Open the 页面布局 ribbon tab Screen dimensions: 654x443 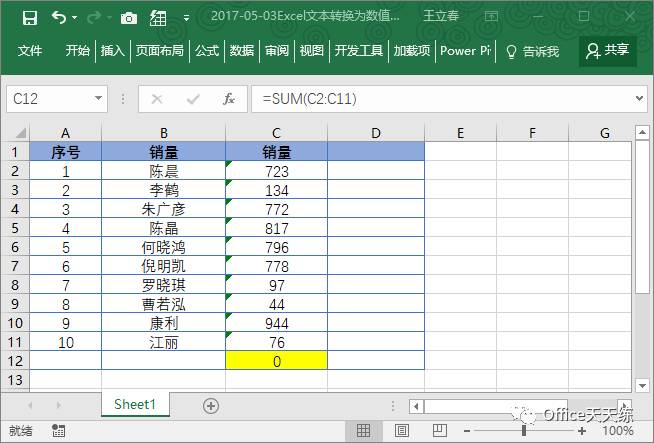(x=159, y=51)
